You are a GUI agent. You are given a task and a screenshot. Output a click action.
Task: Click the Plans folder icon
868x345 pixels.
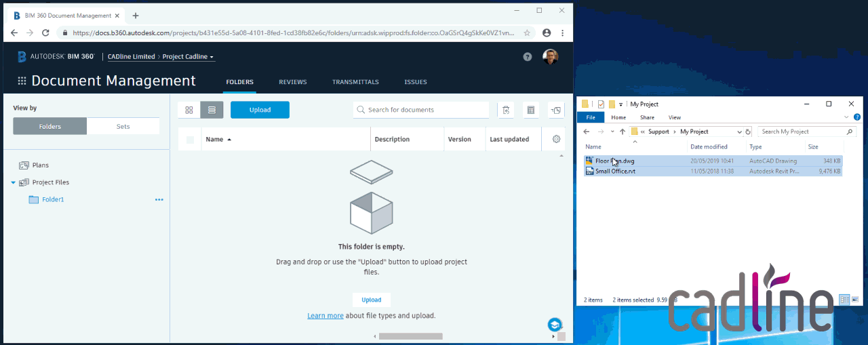pos(24,165)
